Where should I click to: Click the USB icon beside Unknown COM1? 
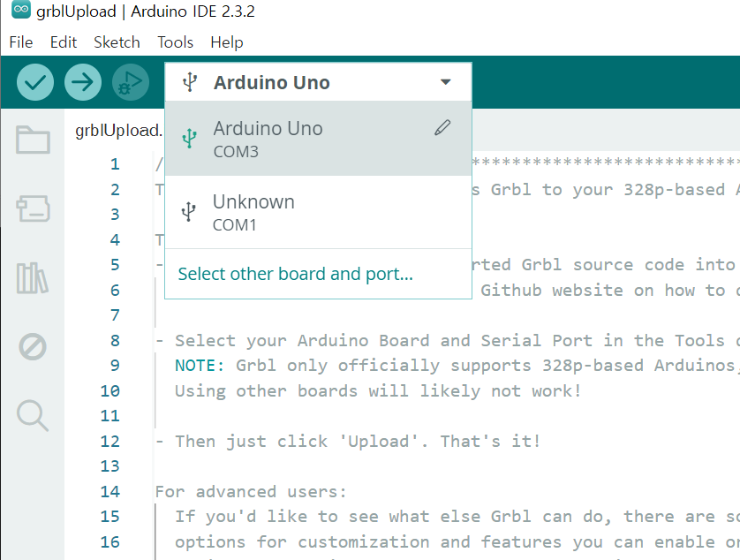189,212
